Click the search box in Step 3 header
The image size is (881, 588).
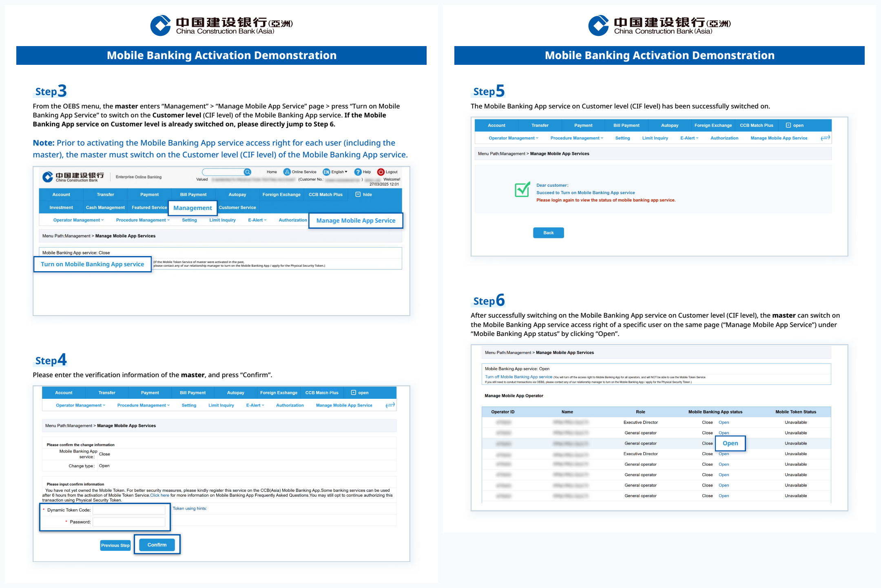point(223,172)
